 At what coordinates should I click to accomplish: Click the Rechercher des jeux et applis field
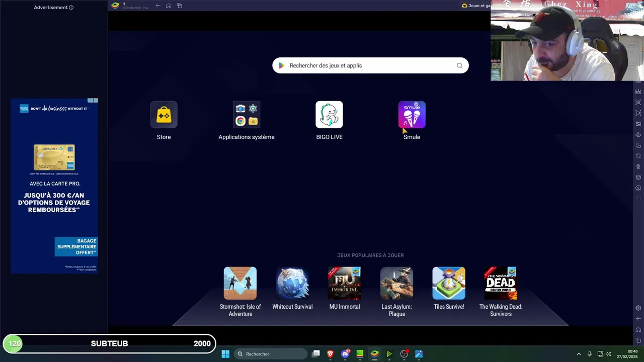[370, 65]
